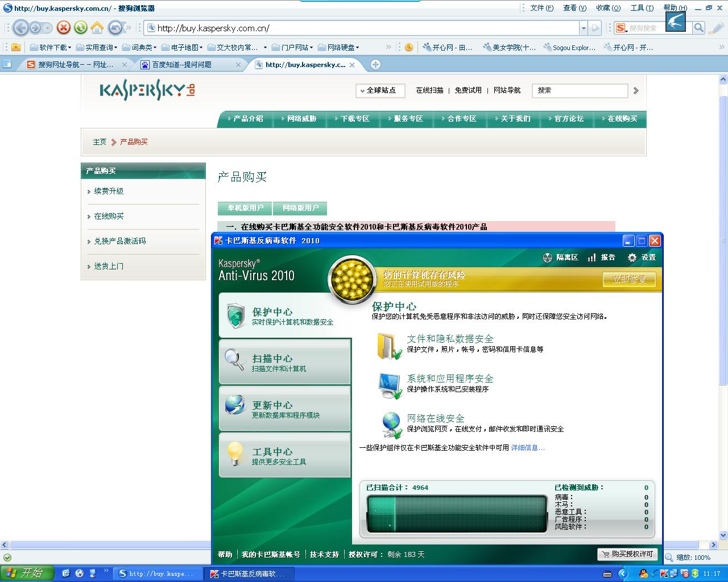728x582 pixels.
Task: Click 技术支持 link in Kaspersky footer
Action: pyautogui.click(x=324, y=555)
